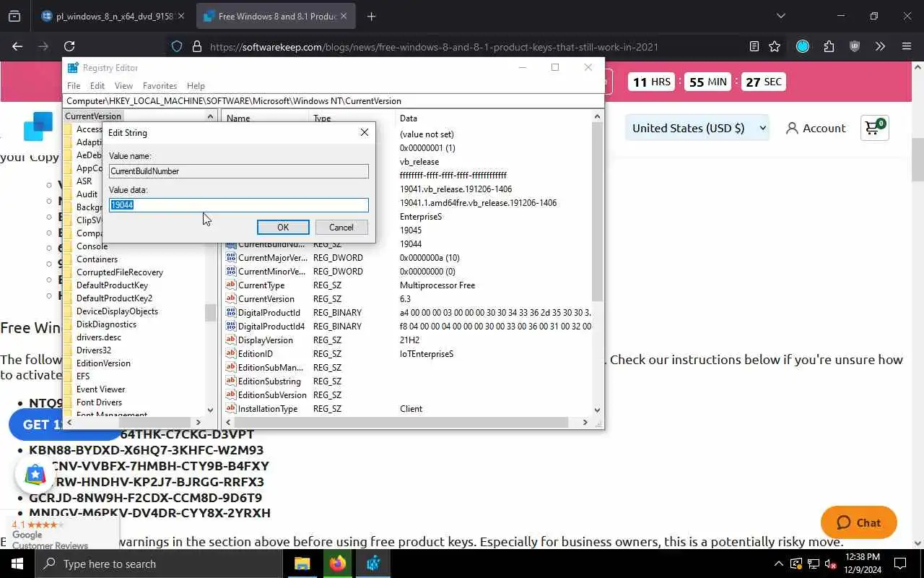Viewport: 924px width, 578px height.
Task: Click the Value name field
Action: click(239, 171)
